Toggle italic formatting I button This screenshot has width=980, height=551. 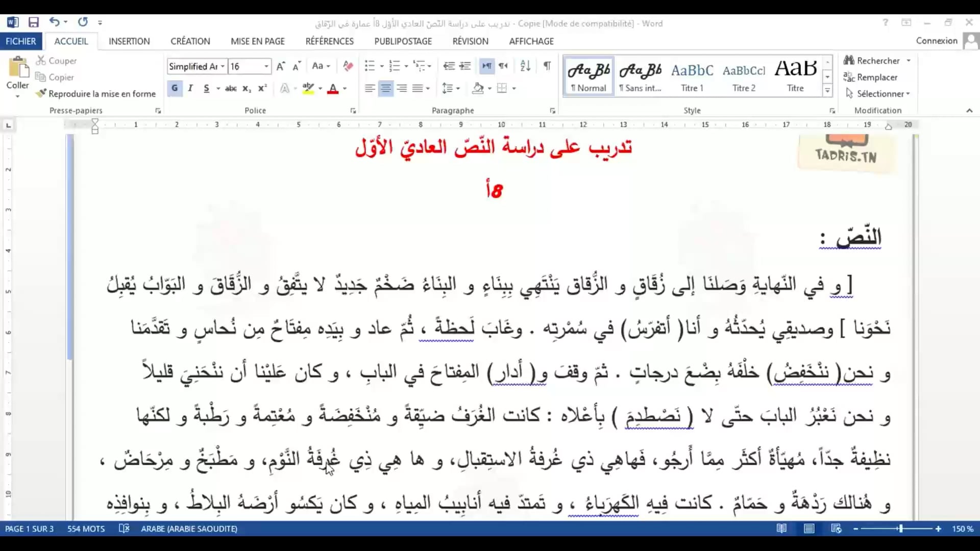pyautogui.click(x=190, y=88)
